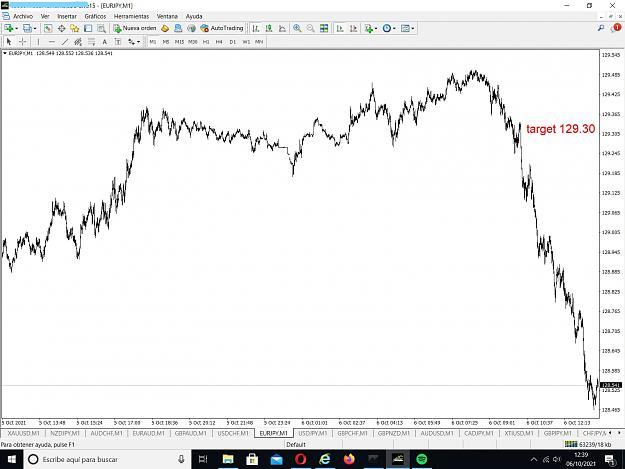
Task: Click the Templates icon
Action: point(405,28)
